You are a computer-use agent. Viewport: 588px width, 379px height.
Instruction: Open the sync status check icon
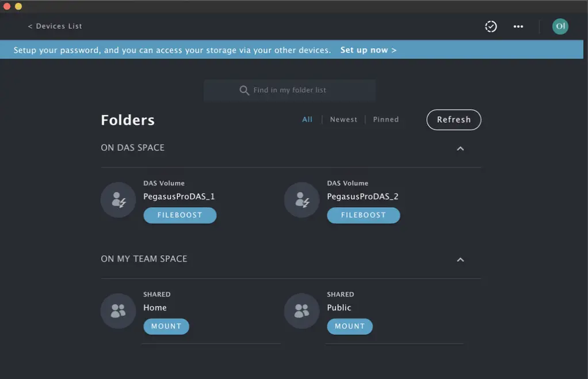(x=491, y=26)
